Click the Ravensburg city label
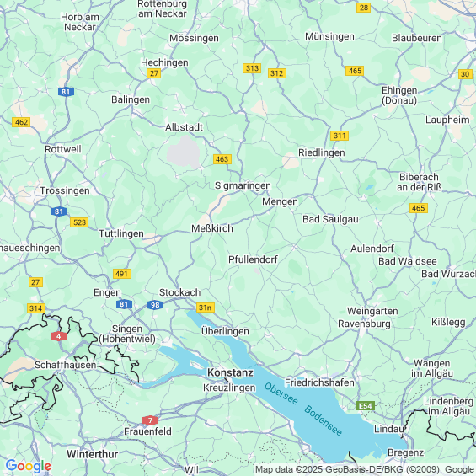The height and width of the screenshot is (476, 476). (x=364, y=324)
